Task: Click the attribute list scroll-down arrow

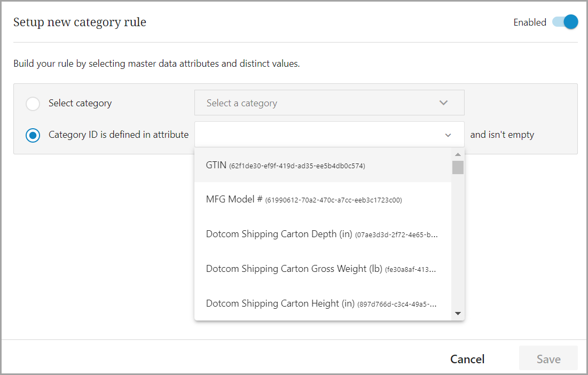Action: [458, 314]
